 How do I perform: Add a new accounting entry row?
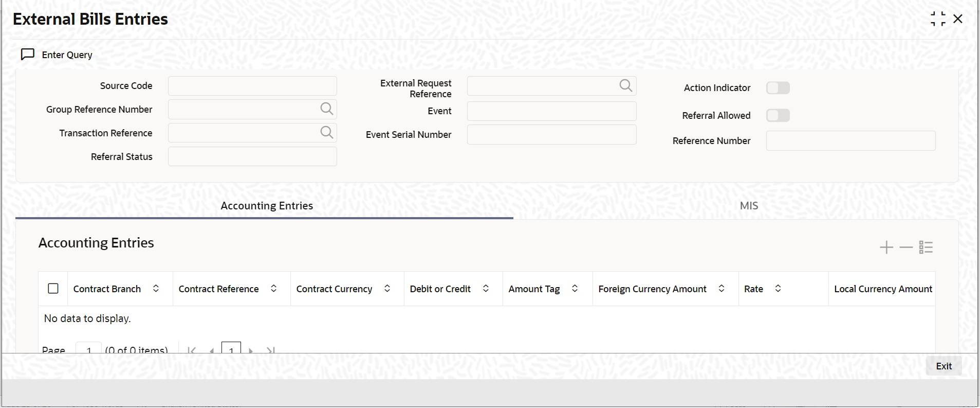coord(886,247)
